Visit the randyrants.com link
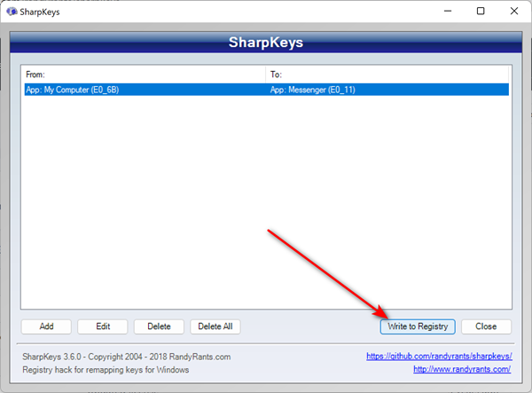This screenshot has width=532, height=393. pyautogui.click(x=462, y=369)
